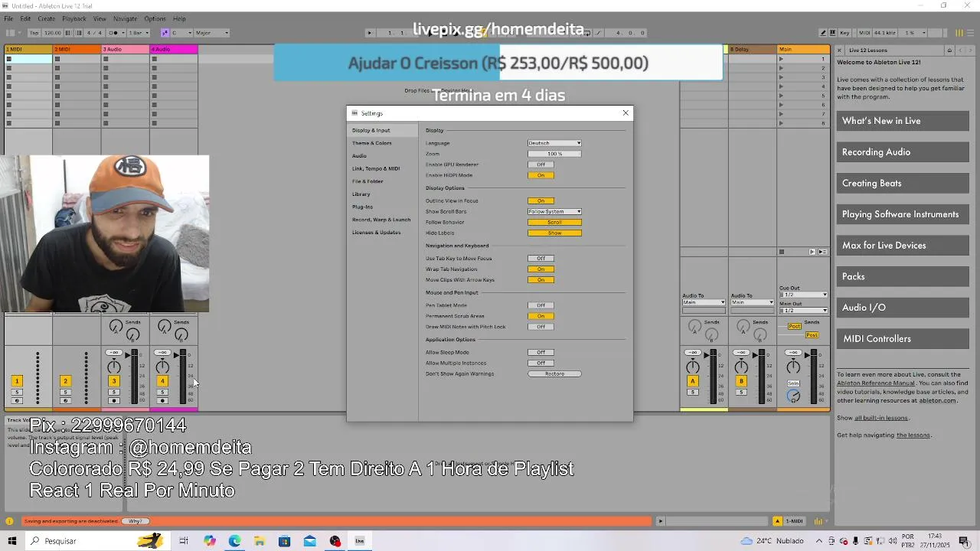Toggle Permanent Scrub Areas setting

click(541, 316)
